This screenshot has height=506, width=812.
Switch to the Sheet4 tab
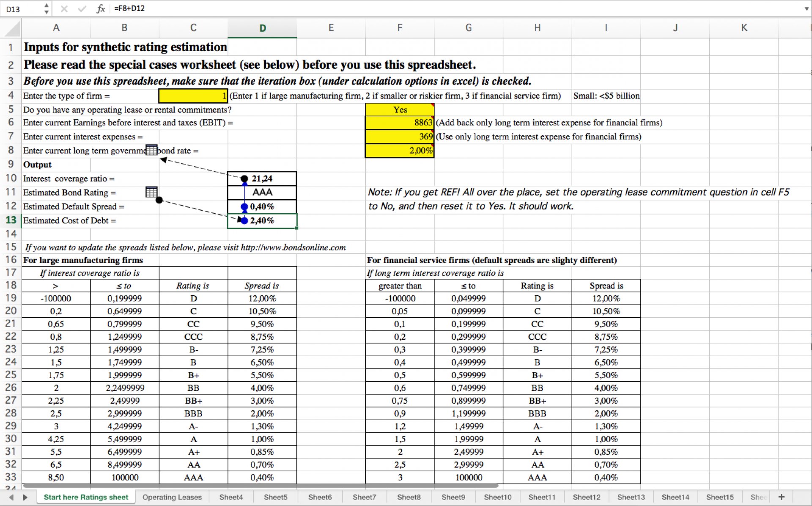point(231,497)
